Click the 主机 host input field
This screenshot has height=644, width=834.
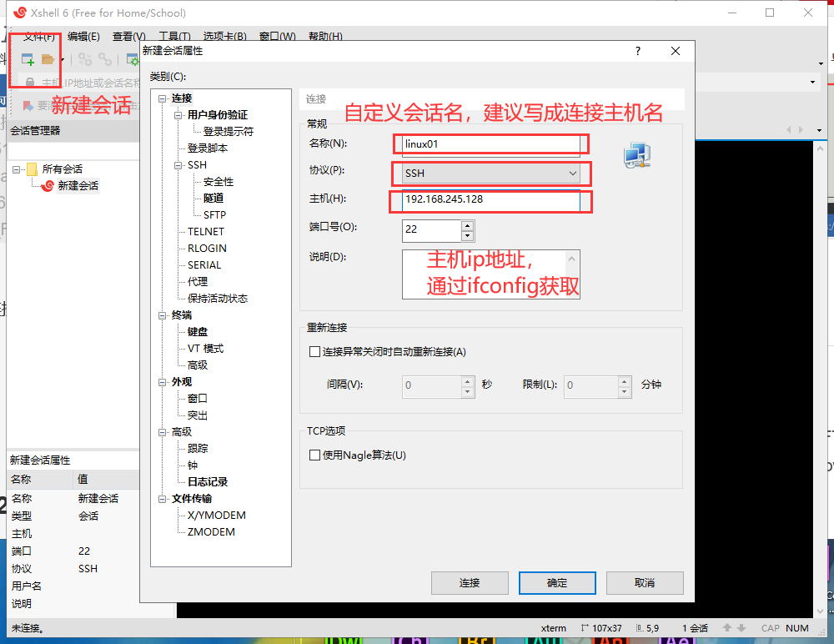pos(491,199)
